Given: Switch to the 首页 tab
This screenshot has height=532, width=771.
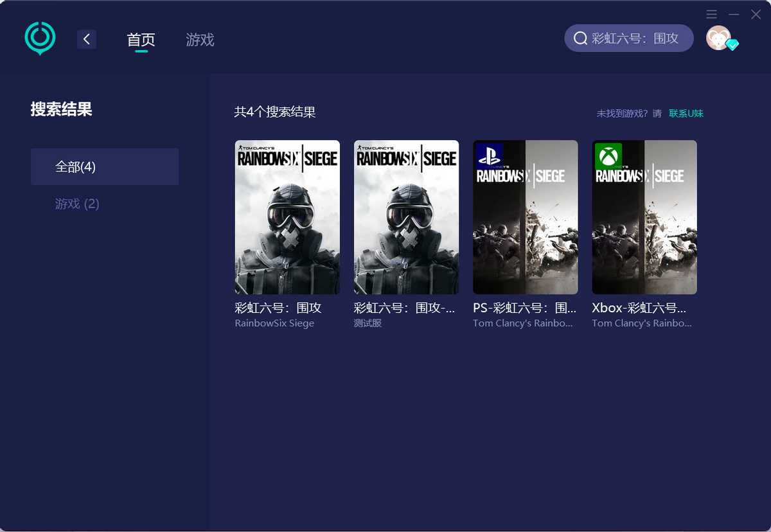Looking at the screenshot, I should click(x=141, y=40).
